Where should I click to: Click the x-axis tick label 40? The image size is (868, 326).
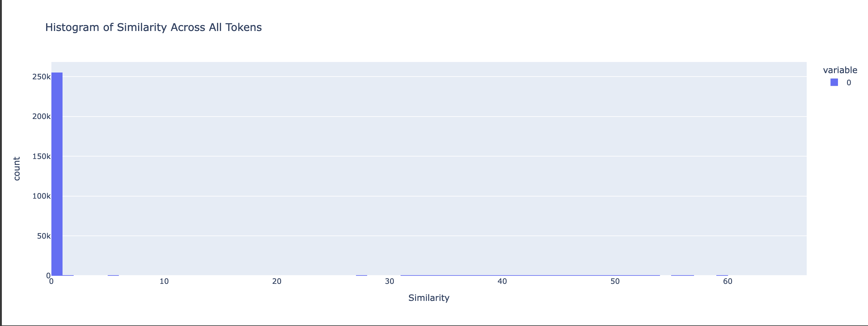502,281
